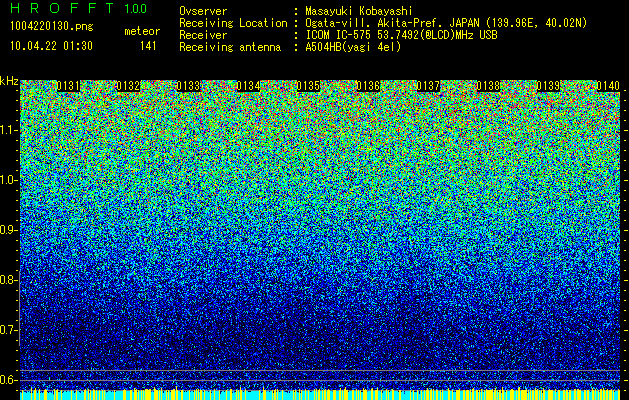Click the Receiving antenna label
The height and width of the screenshot is (400, 629).
[230, 47]
